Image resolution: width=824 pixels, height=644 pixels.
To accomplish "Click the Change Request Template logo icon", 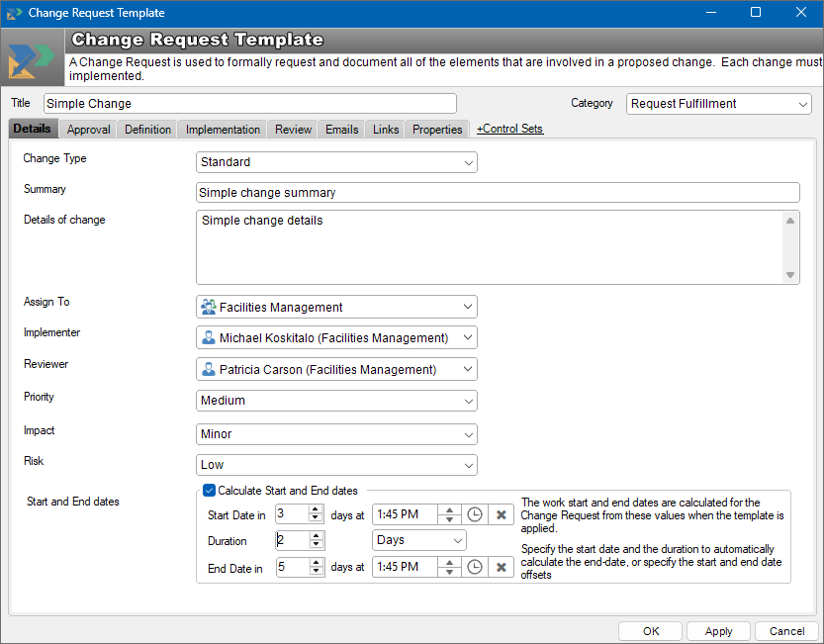I will [x=33, y=58].
